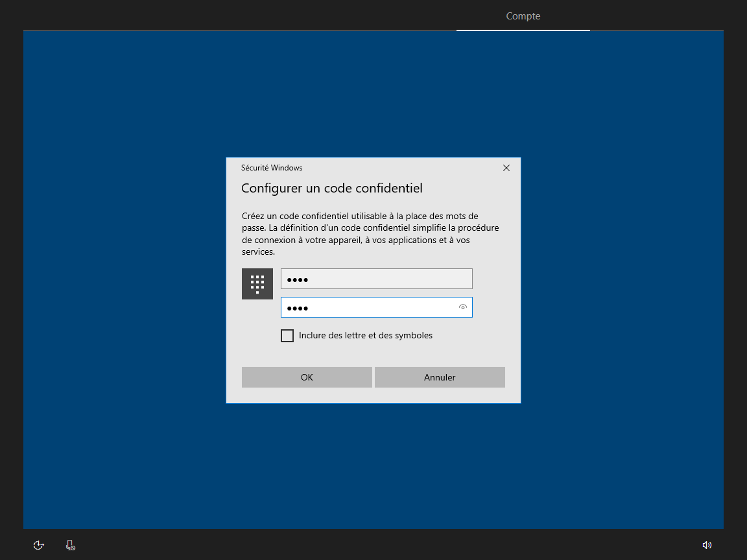Focus the confirm PIN field
This screenshot has width=747, height=560.
pyautogui.click(x=376, y=307)
